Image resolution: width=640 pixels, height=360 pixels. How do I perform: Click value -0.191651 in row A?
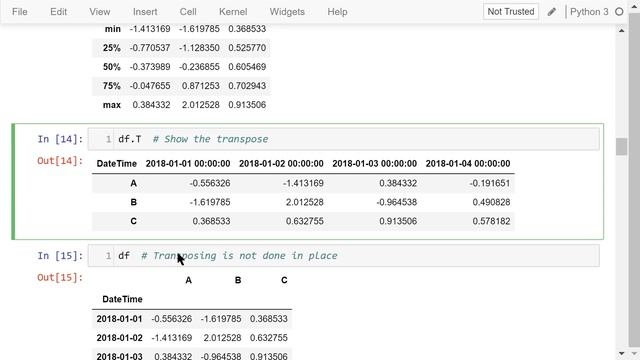[489, 183]
